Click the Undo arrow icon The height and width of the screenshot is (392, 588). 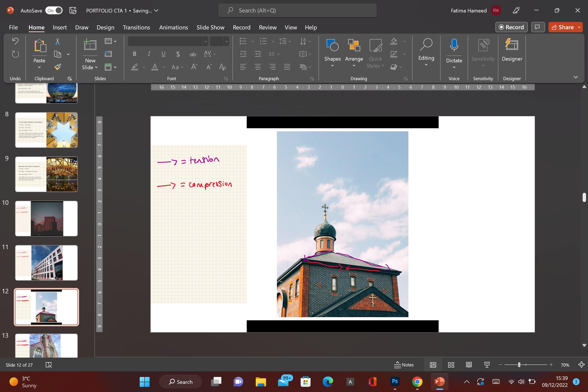[15, 41]
